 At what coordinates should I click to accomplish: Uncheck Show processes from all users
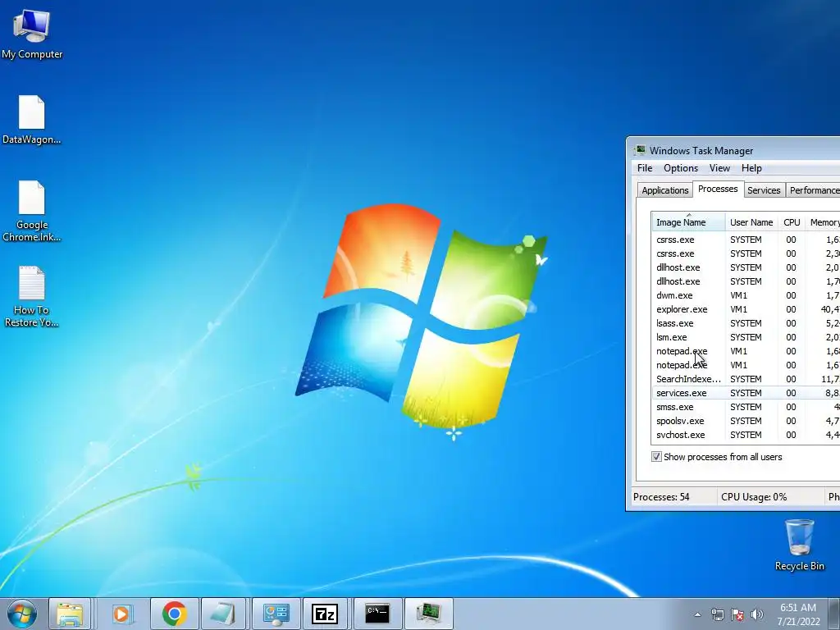coord(656,456)
